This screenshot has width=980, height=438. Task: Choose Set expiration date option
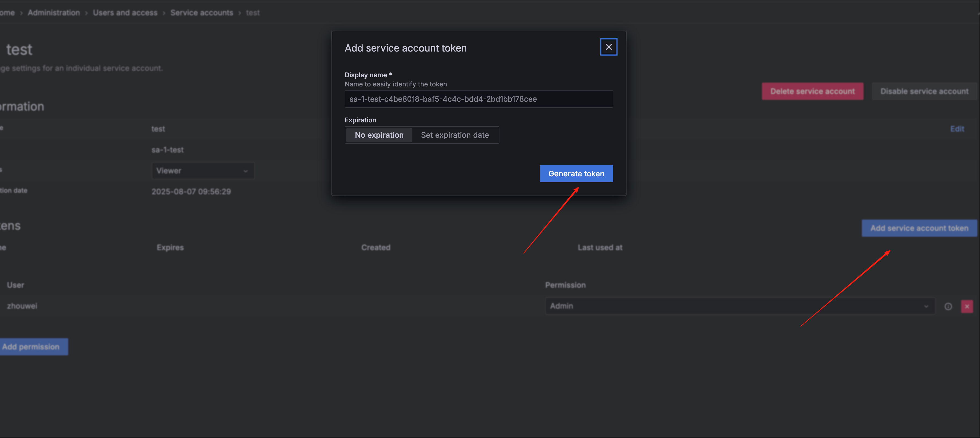(x=455, y=135)
